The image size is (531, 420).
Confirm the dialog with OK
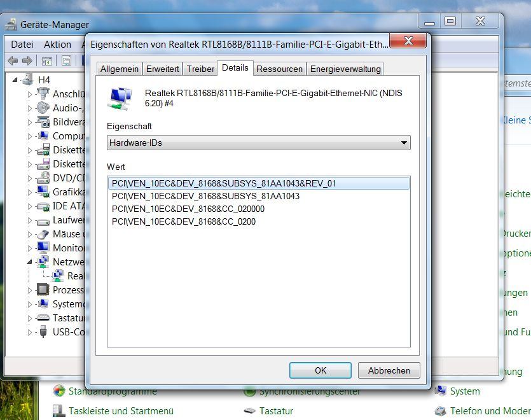point(321,370)
